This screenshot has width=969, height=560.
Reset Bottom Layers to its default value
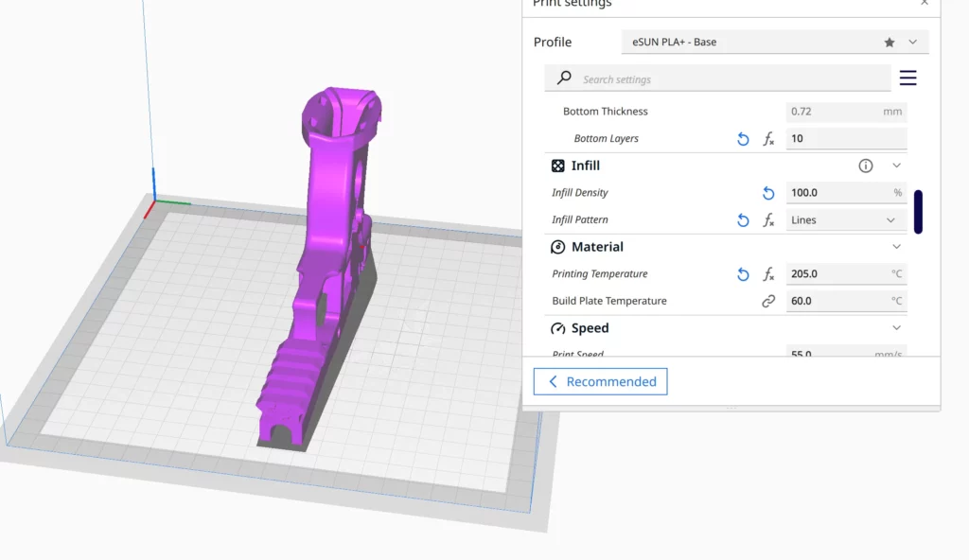tap(742, 138)
